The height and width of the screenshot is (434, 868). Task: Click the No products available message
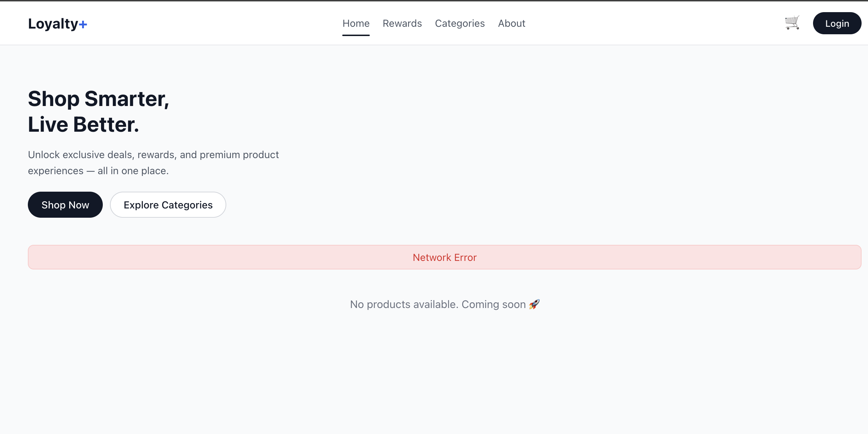click(404, 304)
